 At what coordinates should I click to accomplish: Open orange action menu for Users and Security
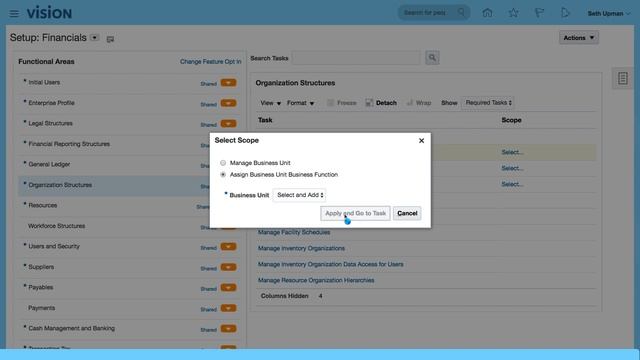point(229,247)
